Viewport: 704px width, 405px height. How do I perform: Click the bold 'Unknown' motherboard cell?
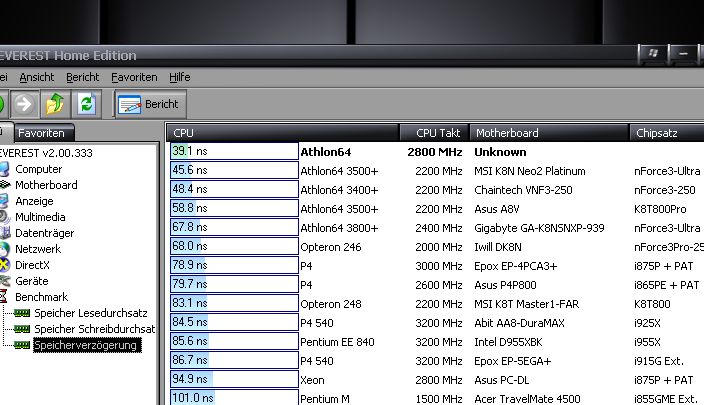[x=500, y=152]
